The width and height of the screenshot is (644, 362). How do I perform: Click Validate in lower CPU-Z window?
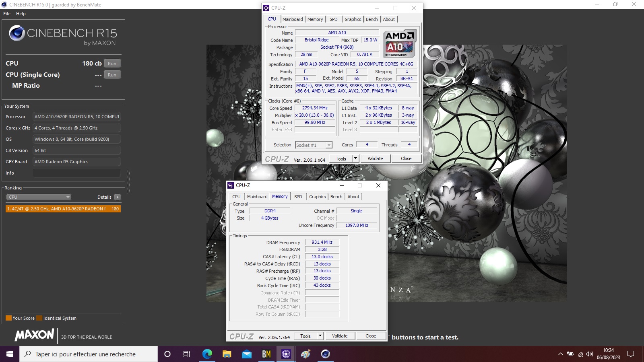coord(340,336)
